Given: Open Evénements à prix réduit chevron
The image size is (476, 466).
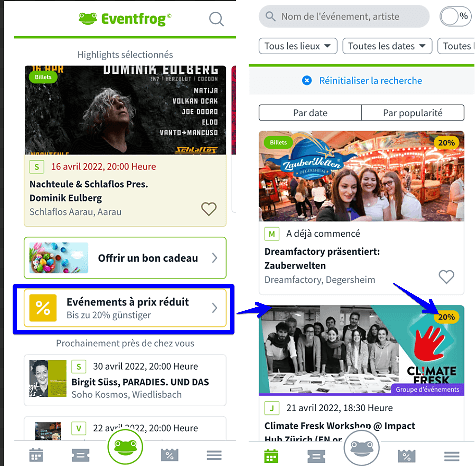Looking at the screenshot, I should (x=215, y=308).
